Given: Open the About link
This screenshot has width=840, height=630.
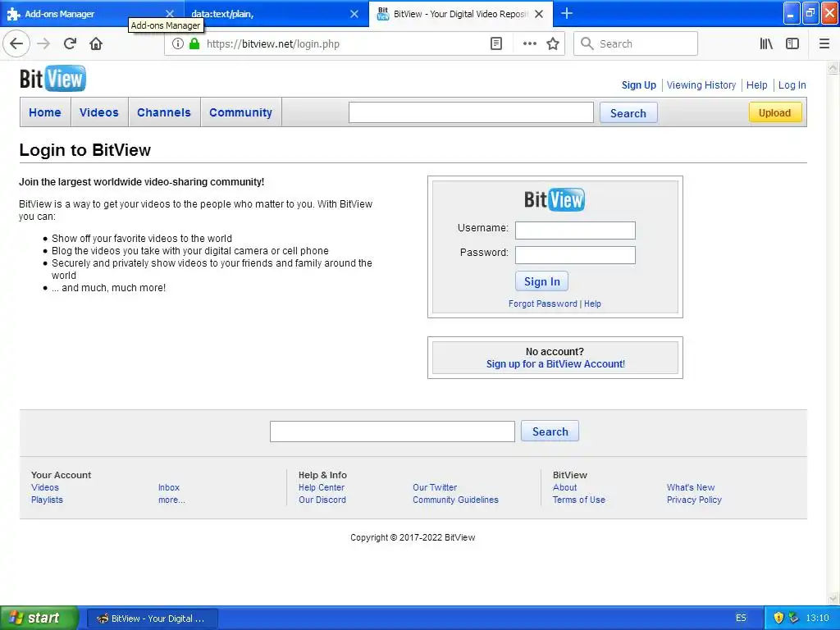Looking at the screenshot, I should click(564, 487).
